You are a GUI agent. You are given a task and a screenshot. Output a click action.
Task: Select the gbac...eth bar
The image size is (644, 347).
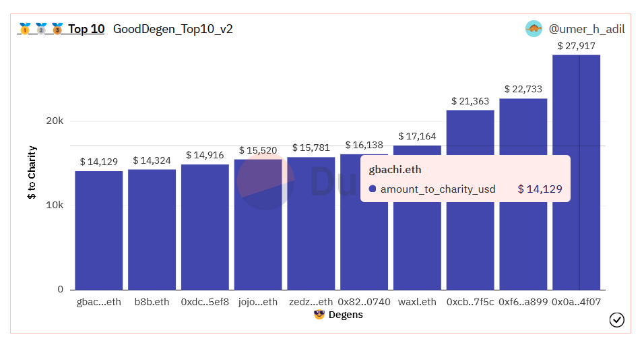(x=98, y=230)
